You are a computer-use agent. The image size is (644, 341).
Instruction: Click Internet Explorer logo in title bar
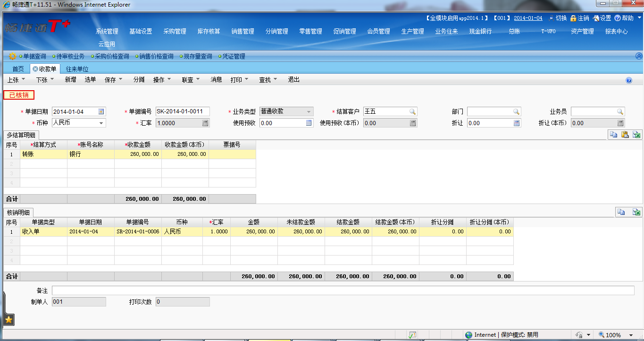(x=6, y=5)
